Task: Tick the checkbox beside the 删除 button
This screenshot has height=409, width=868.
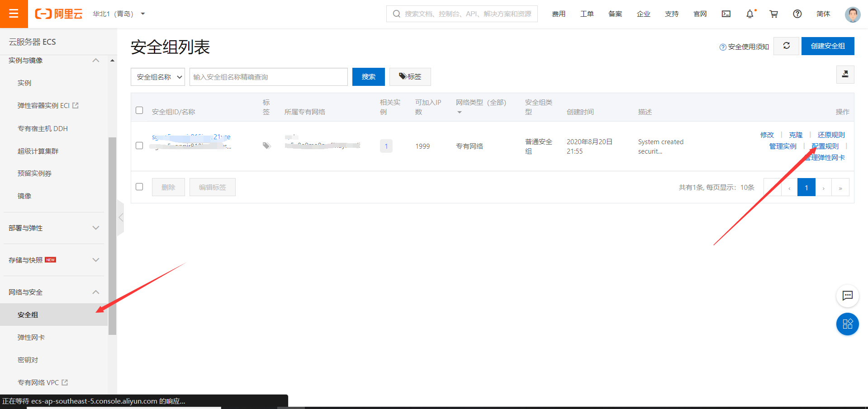Action: (x=139, y=186)
